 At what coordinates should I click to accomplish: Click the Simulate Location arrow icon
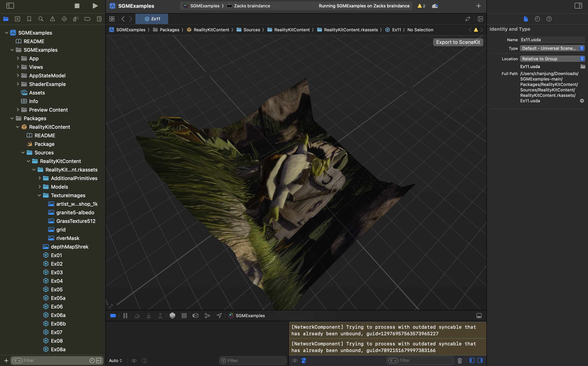point(219,316)
